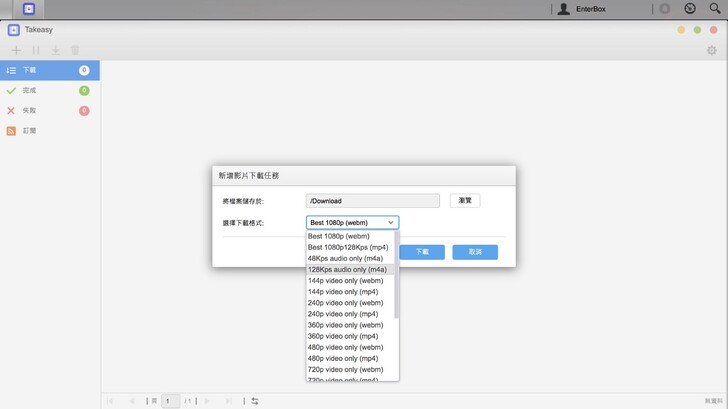Open the settings gear icon

pos(711,50)
